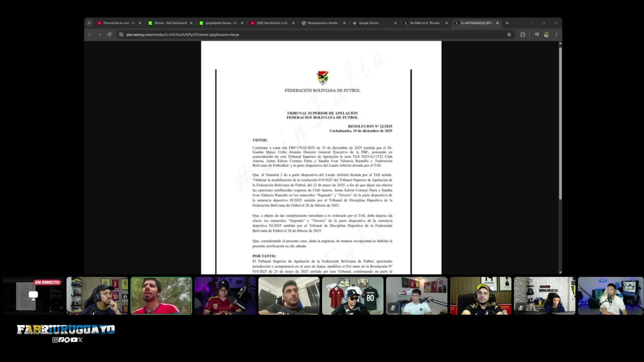Close the G-n4JLFaIJAAtPyQ image tab

tap(497, 23)
